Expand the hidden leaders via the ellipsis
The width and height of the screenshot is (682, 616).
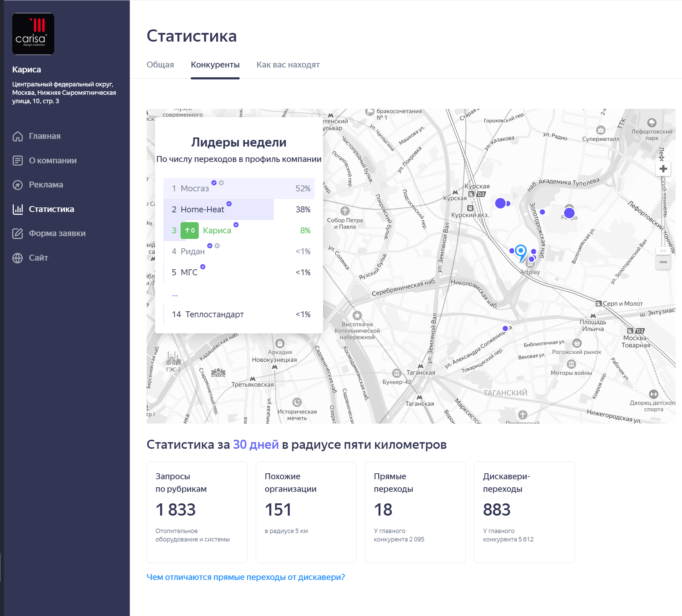[175, 295]
